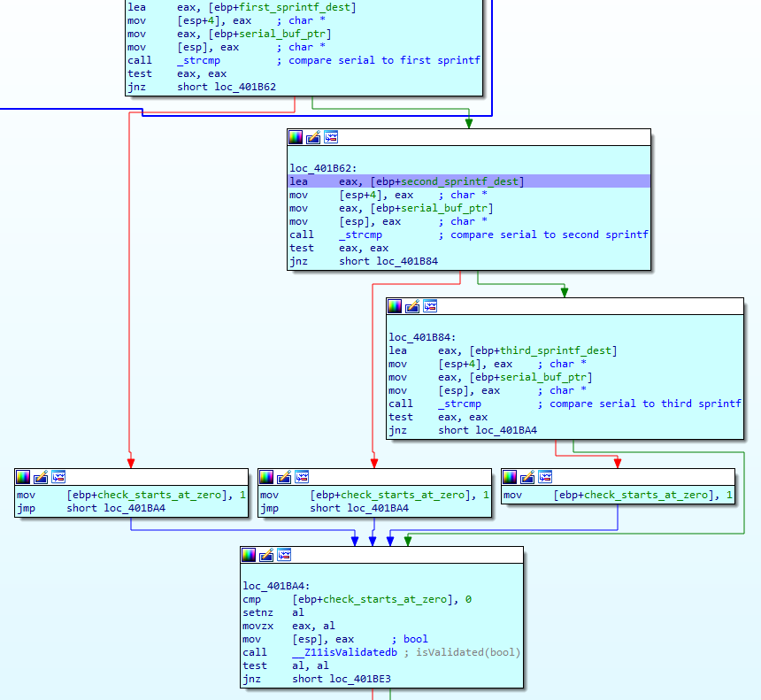Select call _strcmp compare serial to second sprintf

click(469, 235)
